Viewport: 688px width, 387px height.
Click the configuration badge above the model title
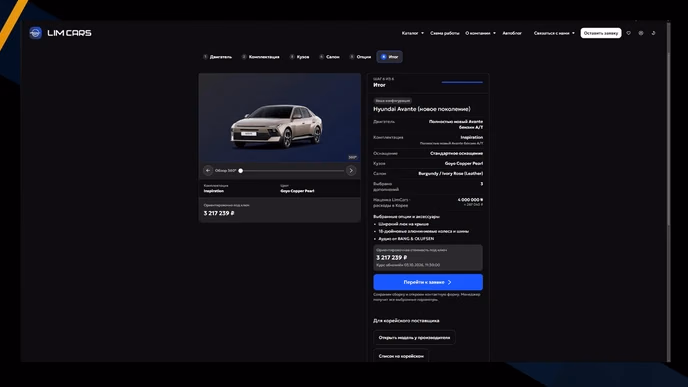click(392, 100)
